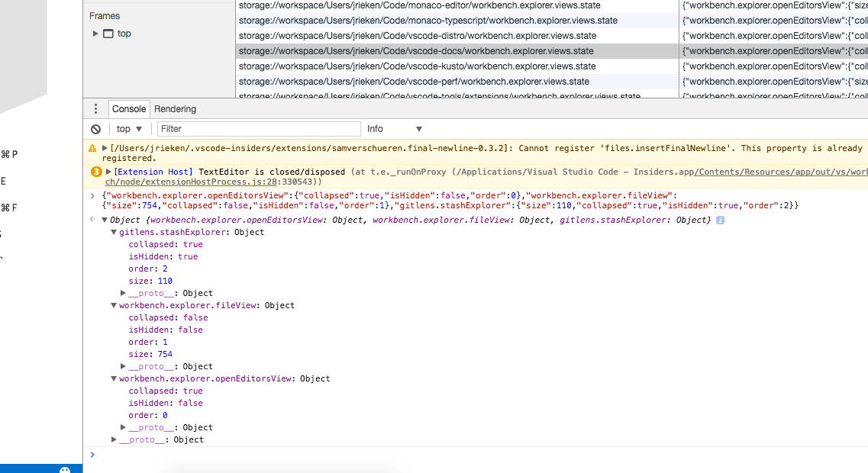Select the vscode-perf storage key row
Viewport: 868px width, 473px height.
(457, 82)
